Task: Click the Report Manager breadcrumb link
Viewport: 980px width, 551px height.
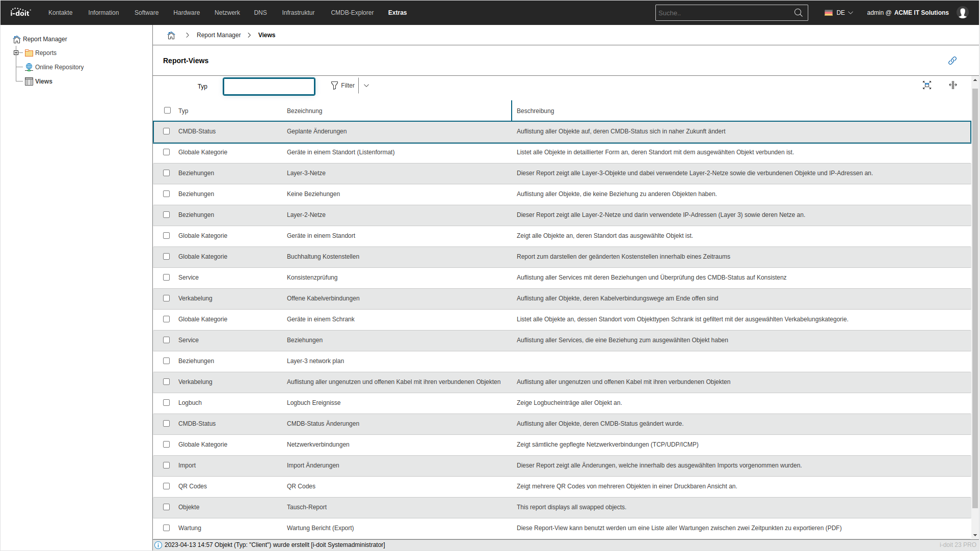Action: 219,35
